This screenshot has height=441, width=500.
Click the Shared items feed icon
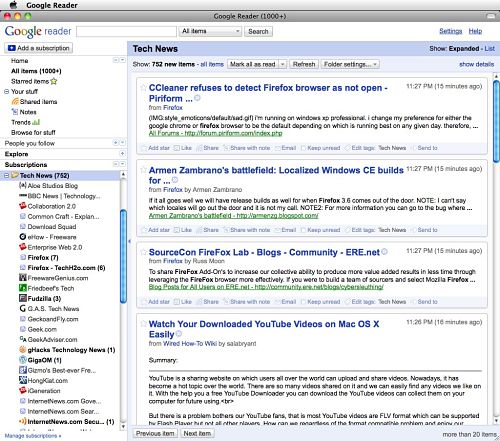click(15, 101)
